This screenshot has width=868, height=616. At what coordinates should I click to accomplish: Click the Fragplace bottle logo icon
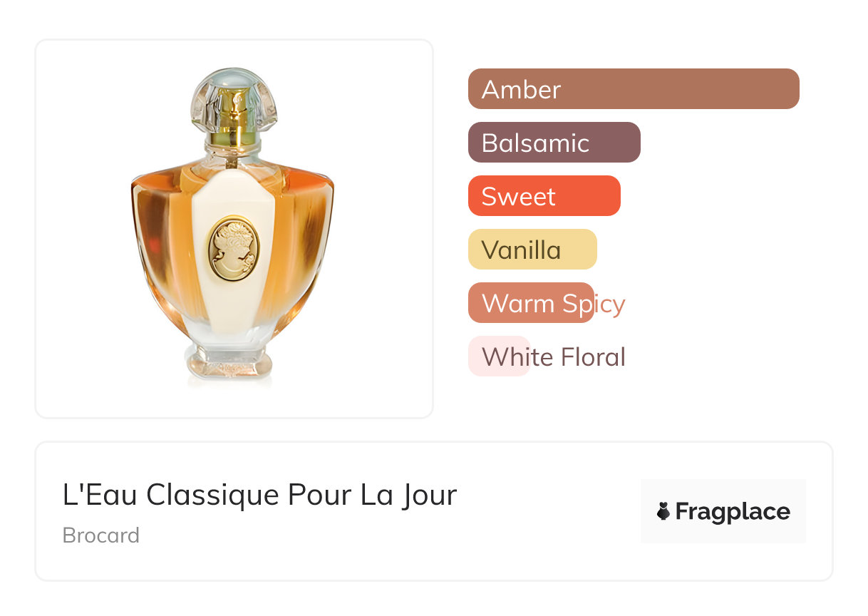click(663, 511)
